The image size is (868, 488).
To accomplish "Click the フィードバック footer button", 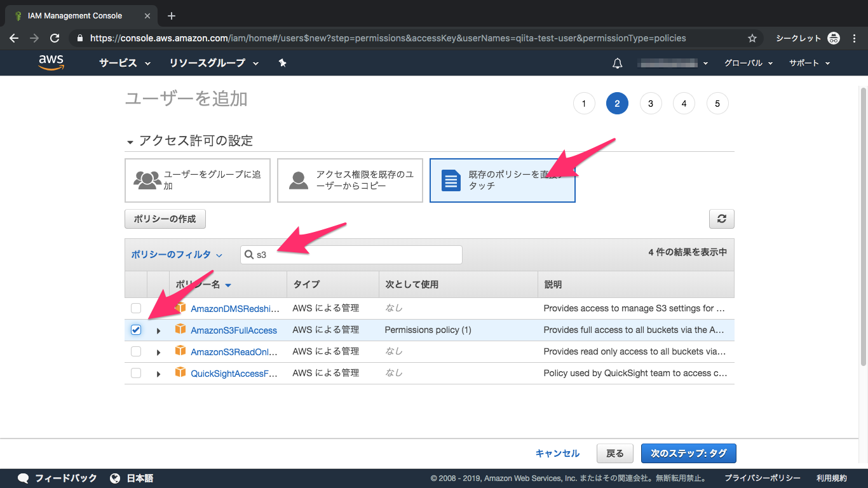I will (57, 478).
